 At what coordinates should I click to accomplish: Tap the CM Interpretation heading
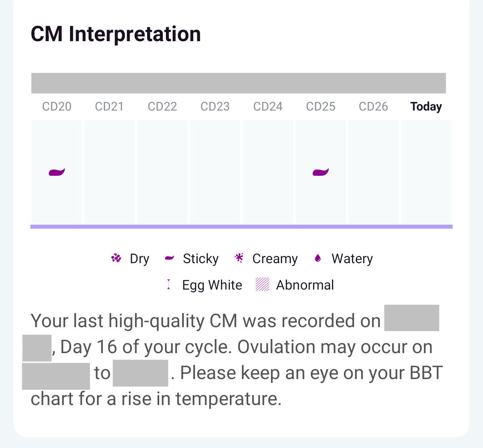115,34
